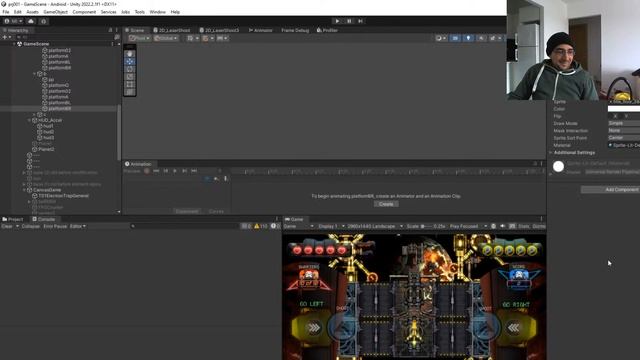The image size is (640, 360).
Task: Open the Frame Debug tab
Action: click(x=295, y=30)
